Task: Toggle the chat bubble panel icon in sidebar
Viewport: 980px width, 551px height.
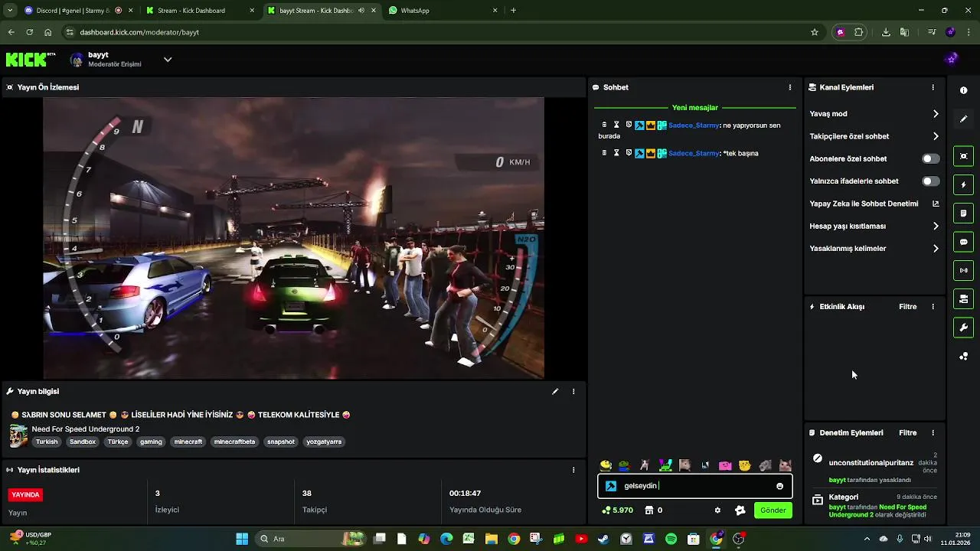Action: 963,242
